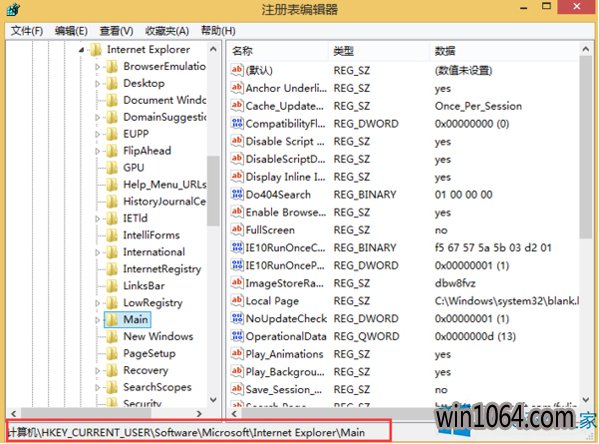Select the Enable Browse... value name
Screen dimensions: 600x444
(x=286, y=212)
